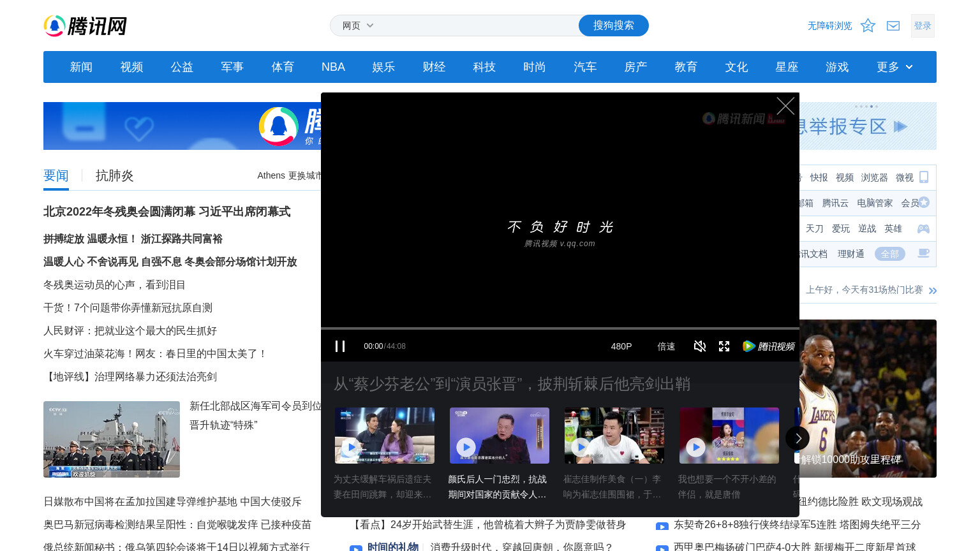This screenshot has width=980, height=551.
Task: Open the Lakers basketball photo
Action: pyautogui.click(x=868, y=399)
